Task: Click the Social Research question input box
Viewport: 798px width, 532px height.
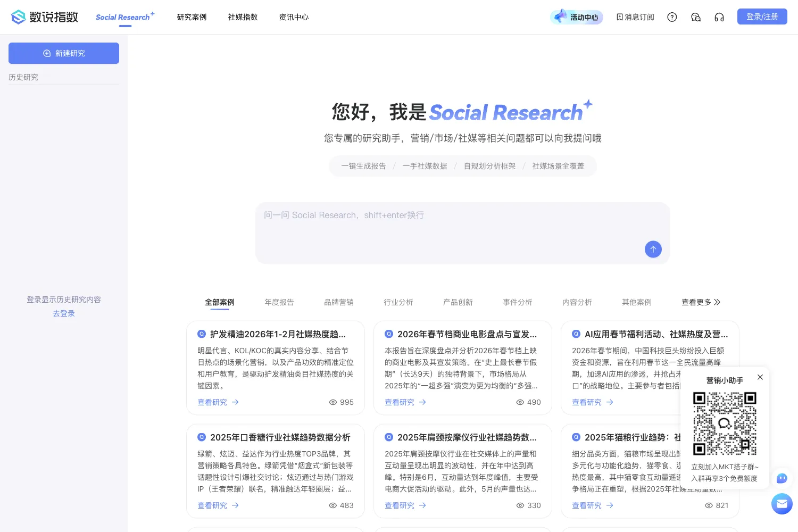Action: [462, 233]
